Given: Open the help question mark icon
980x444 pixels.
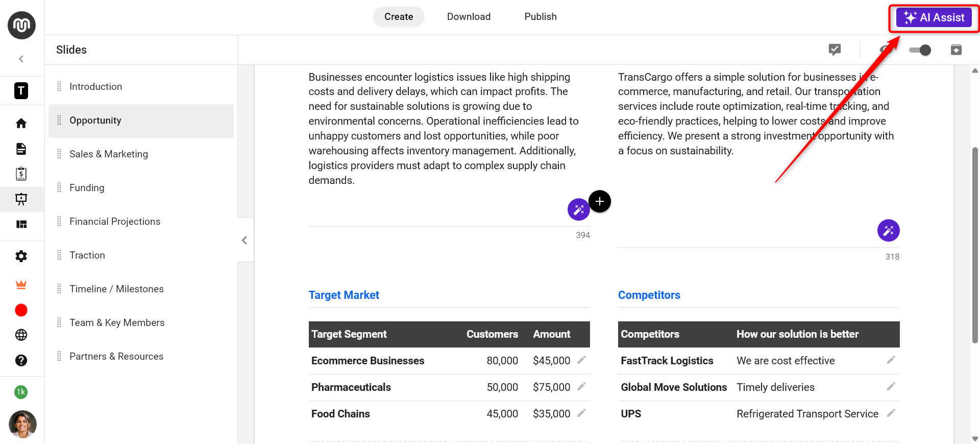Looking at the screenshot, I should 21,360.
